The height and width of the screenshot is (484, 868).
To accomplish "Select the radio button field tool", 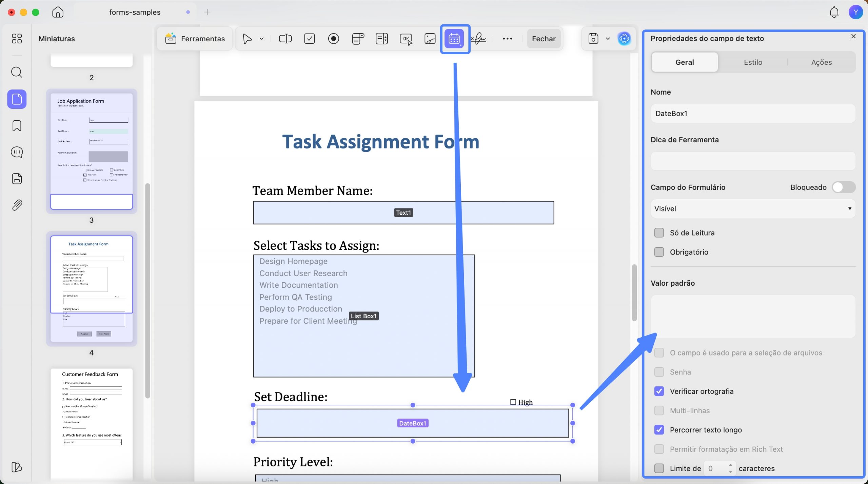I will click(x=334, y=39).
